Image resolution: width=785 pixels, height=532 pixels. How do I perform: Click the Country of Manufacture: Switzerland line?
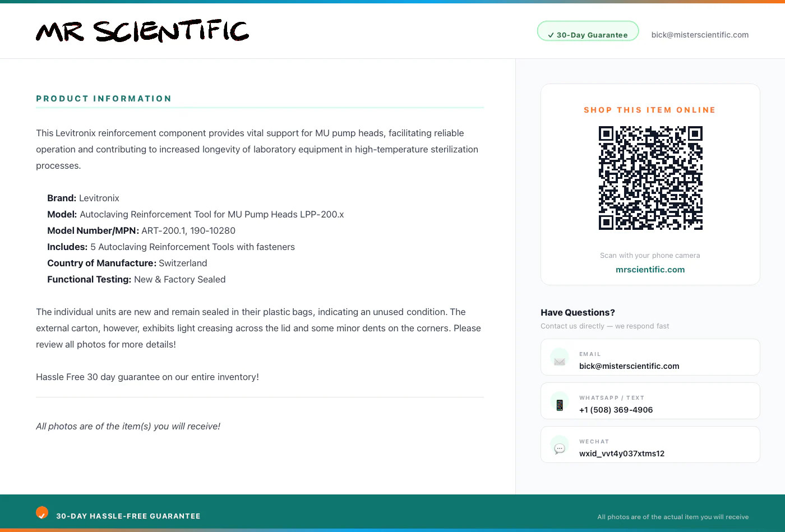pos(127,263)
